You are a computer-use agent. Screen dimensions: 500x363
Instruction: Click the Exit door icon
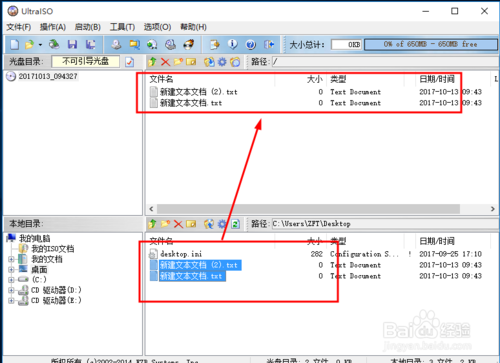(x=269, y=44)
